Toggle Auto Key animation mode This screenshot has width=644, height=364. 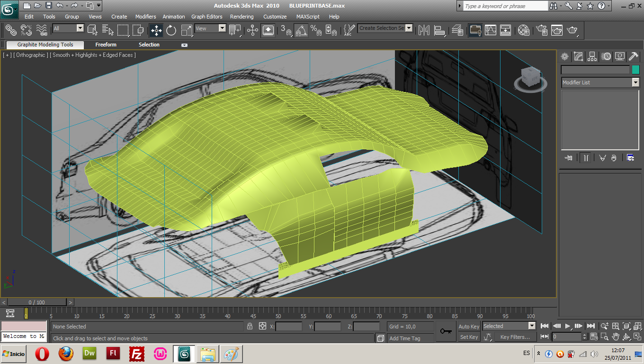pyautogui.click(x=469, y=326)
